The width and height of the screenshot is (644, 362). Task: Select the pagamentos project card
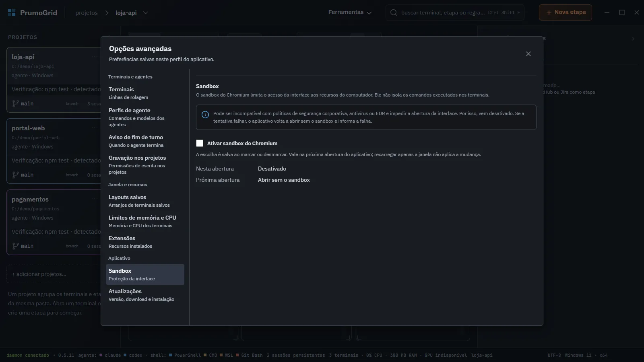click(54, 222)
